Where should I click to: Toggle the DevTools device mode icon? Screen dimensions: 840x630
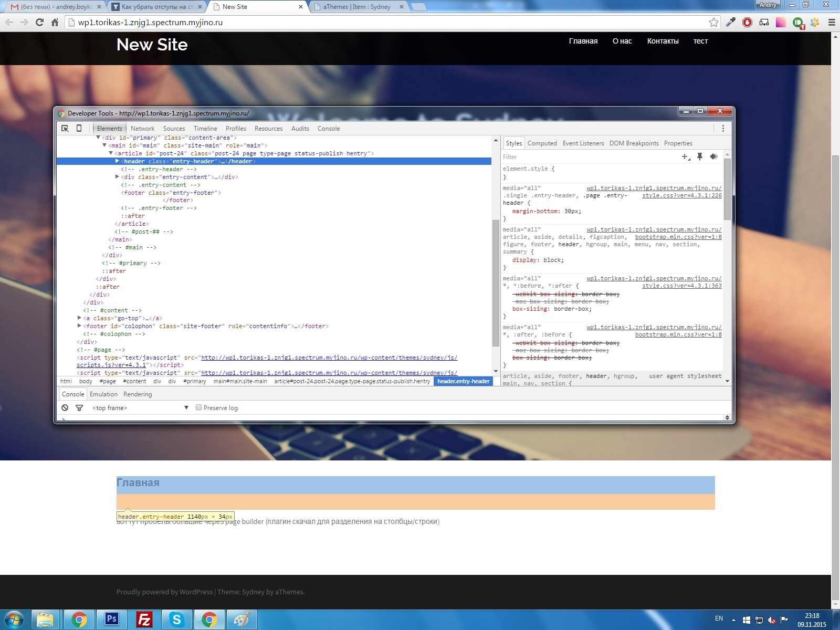click(79, 128)
